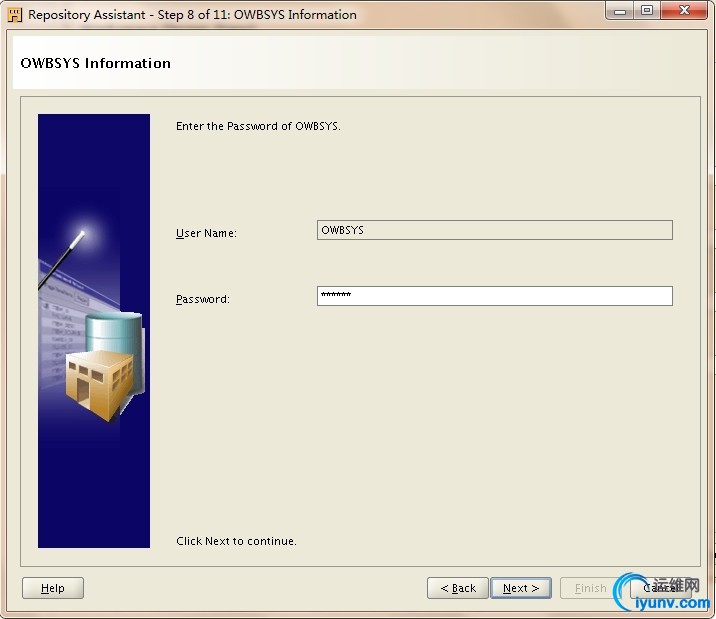Close the window with the X button
Image resolution: width=716 pixels, height=619 pixels.
(684, 11)
